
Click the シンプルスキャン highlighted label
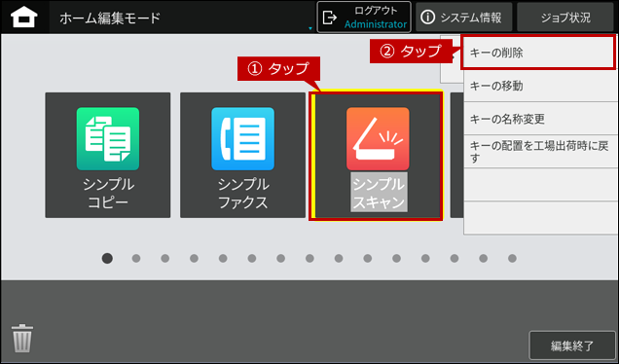[379, 193]
